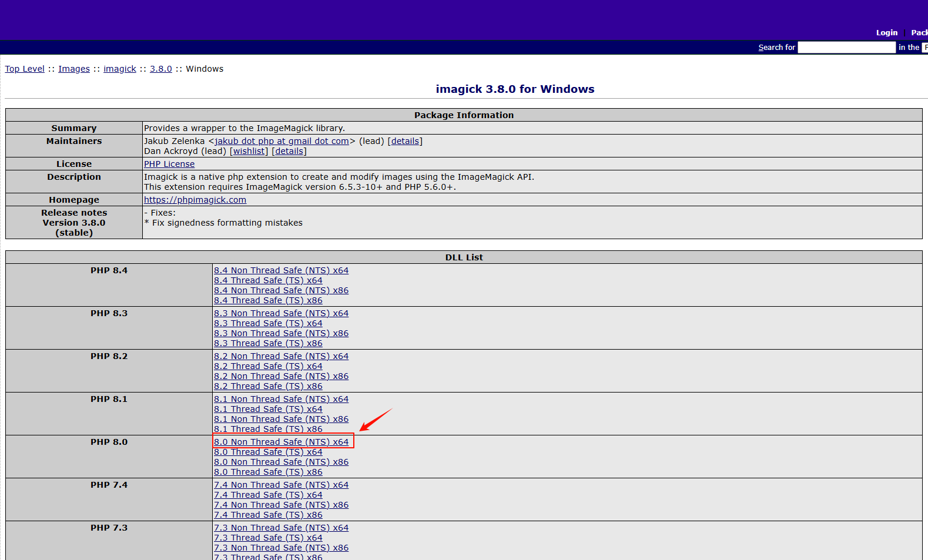The width and height of the screenshot is (928, 560).
Task: Download 8.0 Non Thread Safe (NTS) x64
Action: (281, 442)
